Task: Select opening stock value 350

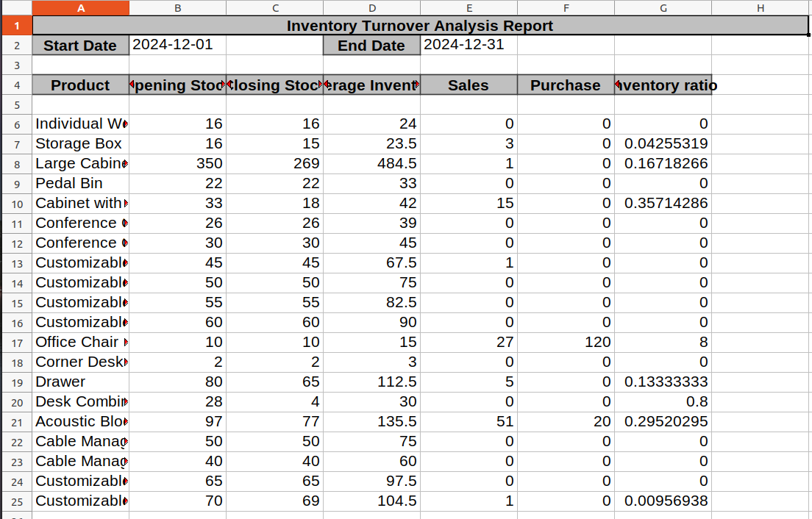Action: (x=178, y=163)
